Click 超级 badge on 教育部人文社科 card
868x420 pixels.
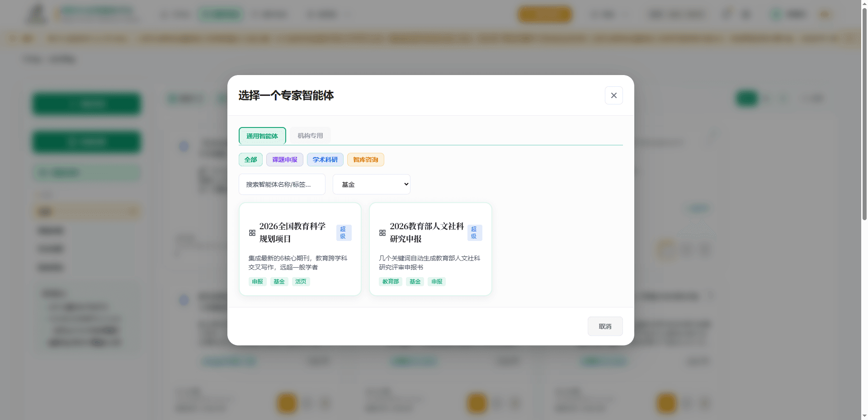click(x=475, y=233)
